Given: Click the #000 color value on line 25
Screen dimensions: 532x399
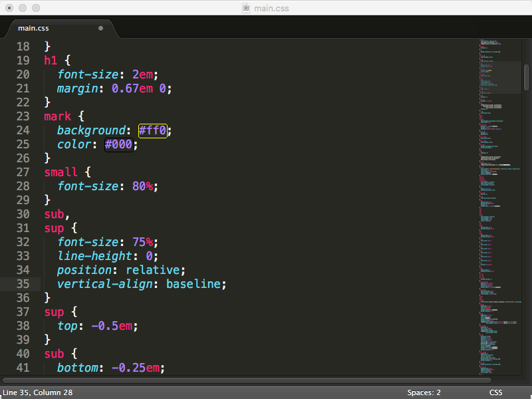Looking at the screenshot, I should pos(118,144).
